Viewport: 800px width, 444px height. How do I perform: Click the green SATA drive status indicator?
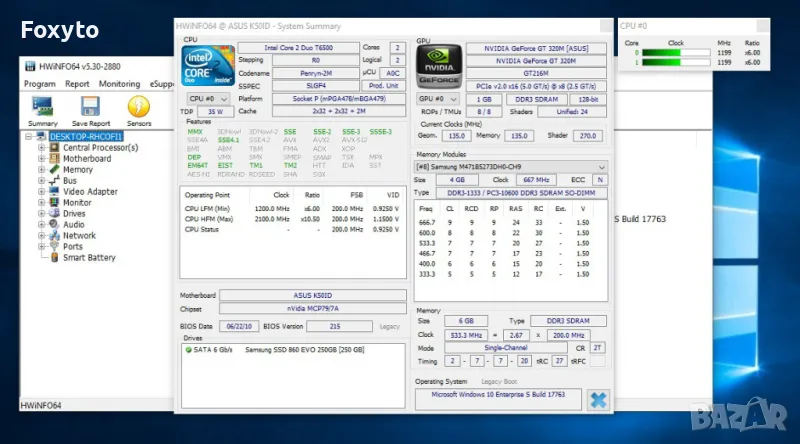click(x=188, y=350)
